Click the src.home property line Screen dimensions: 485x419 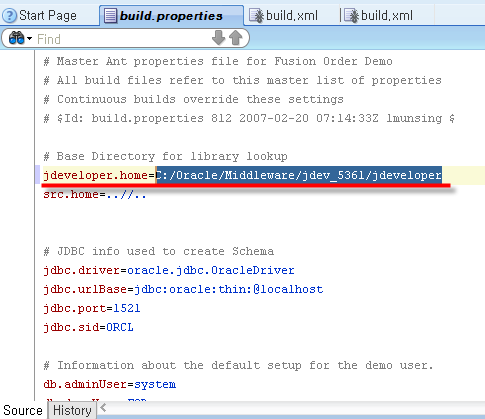95,194
